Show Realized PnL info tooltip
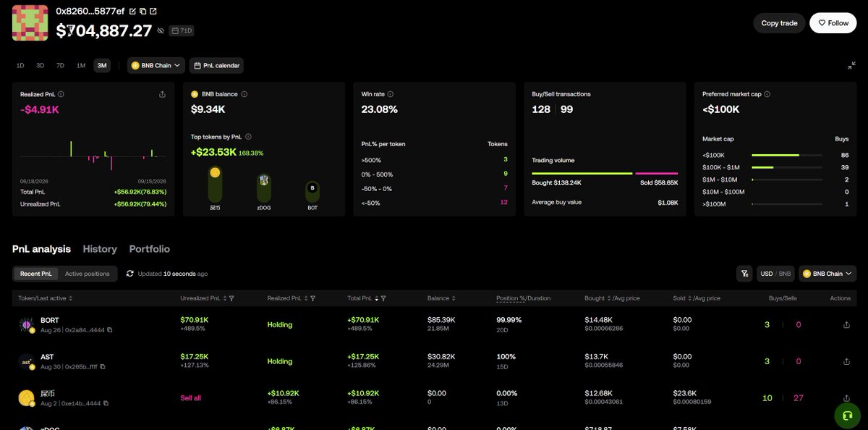The height and width of the screenshot is (430, 868). (x=61, y=94)
